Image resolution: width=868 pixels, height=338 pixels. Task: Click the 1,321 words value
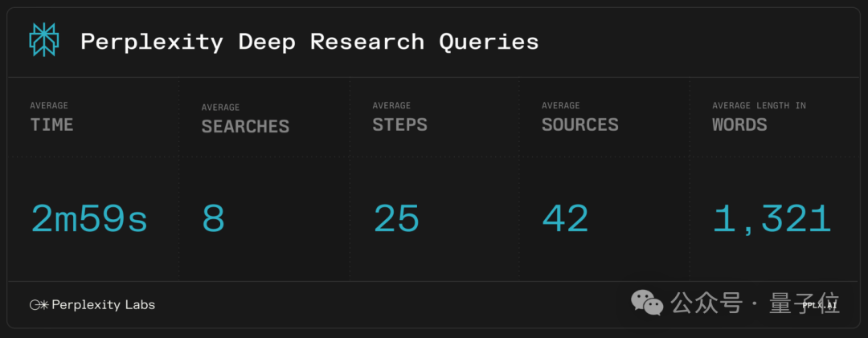[x=772, y=218]
